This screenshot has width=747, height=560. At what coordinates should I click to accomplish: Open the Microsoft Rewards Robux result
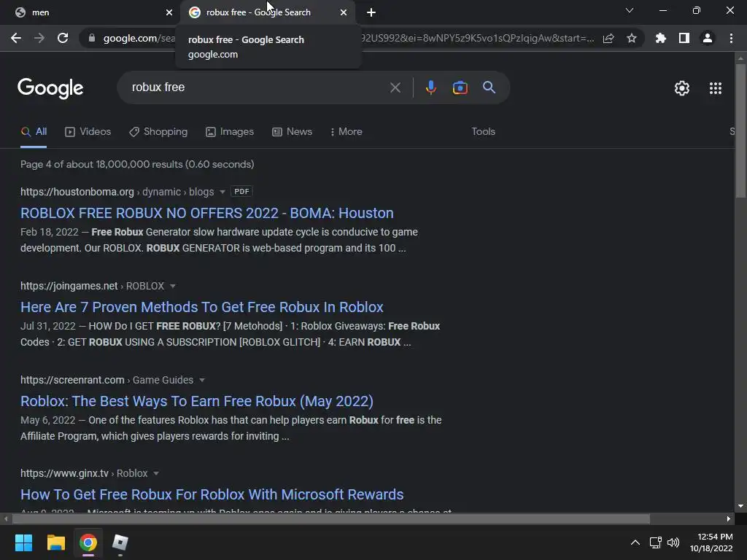point(212,494)
